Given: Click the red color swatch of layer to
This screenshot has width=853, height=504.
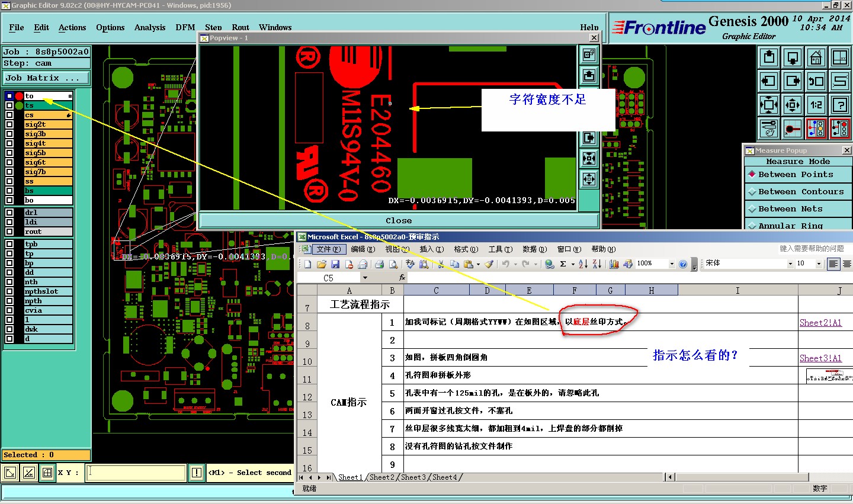Looking at the screenshot, I should point(19,96).
